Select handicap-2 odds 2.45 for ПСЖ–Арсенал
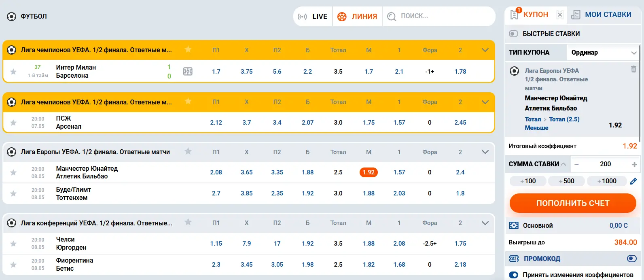 pos(460,123)
